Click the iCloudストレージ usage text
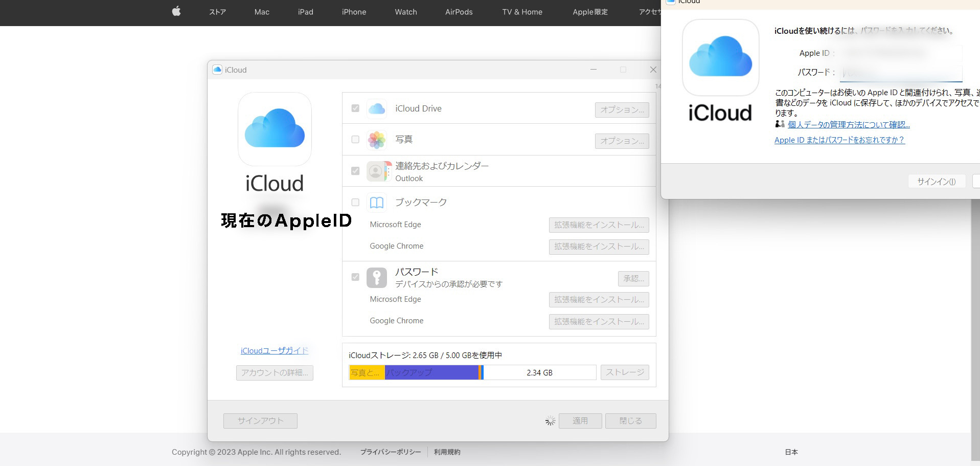Viewport: 980px width, 466px height. [425, 356]
